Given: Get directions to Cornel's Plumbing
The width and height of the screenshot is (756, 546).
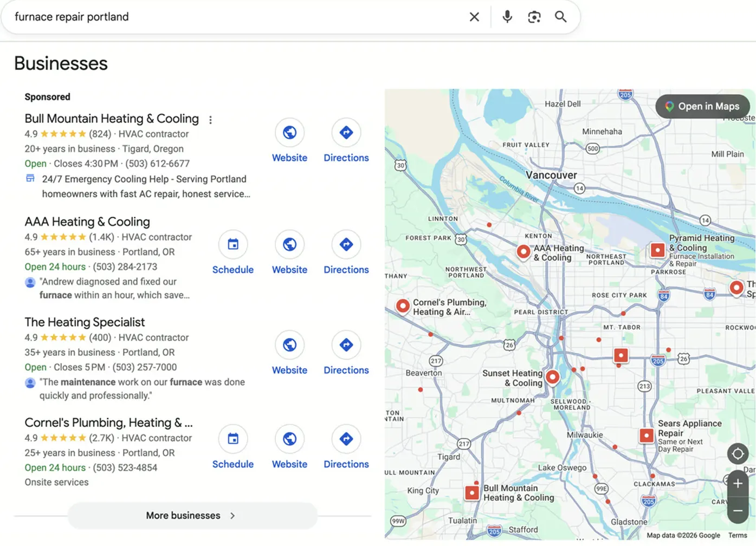Looking at the screenshot, I should coord(346,439).
